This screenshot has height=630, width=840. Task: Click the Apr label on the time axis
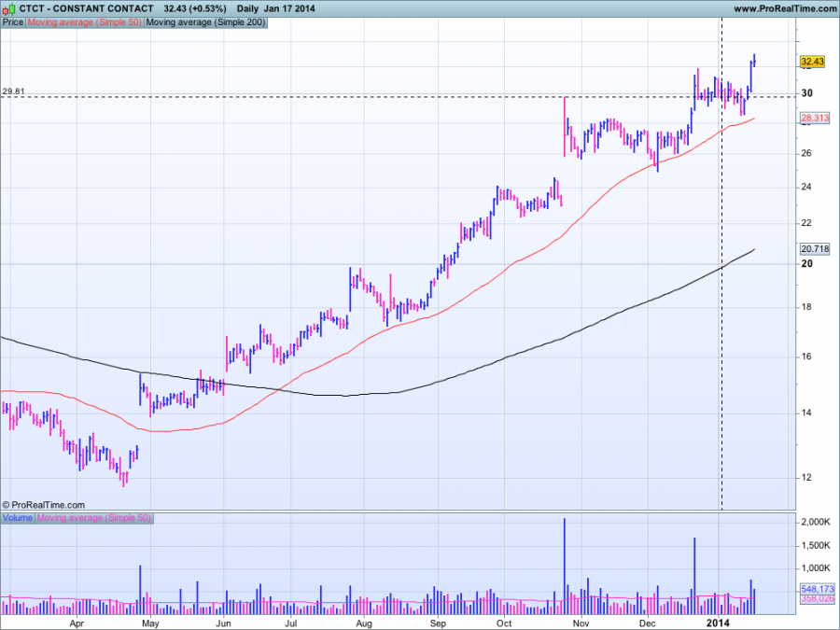[x=77, y=623]
